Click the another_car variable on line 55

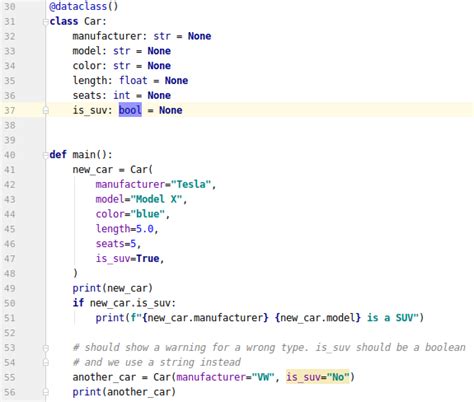(x=104, y=377)
